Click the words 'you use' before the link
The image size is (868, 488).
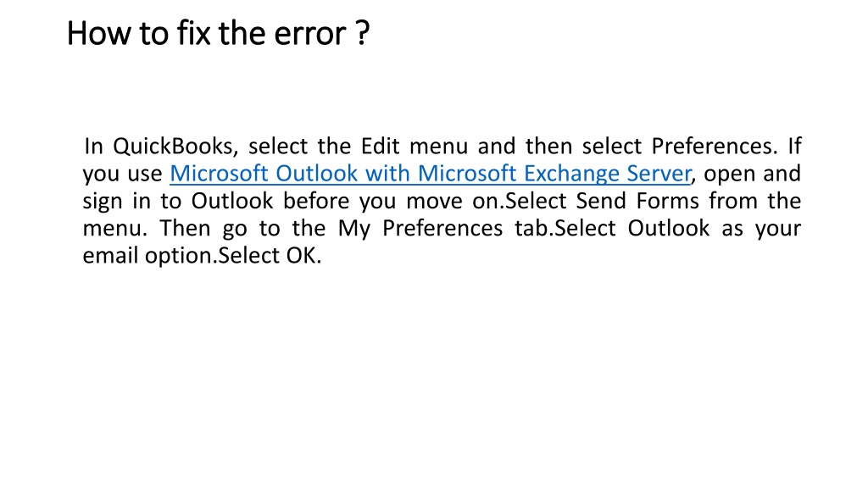[x=122, y=175]
